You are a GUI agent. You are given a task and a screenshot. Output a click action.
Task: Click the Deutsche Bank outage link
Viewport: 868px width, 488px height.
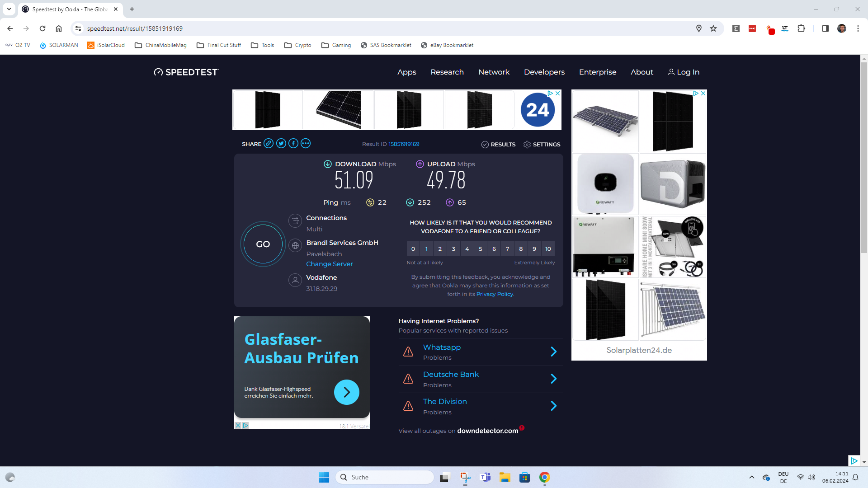(x=451, y=374)
